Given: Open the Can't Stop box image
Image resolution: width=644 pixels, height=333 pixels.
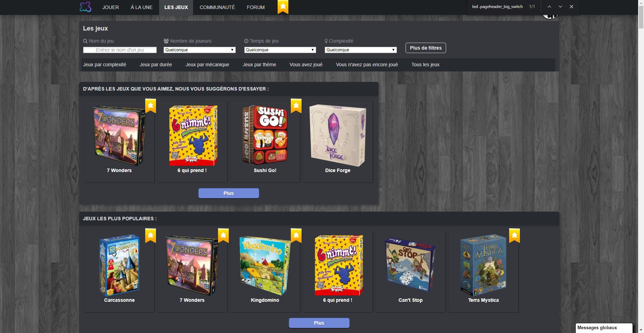Looking at the screenshot, I should click(410, 265).
